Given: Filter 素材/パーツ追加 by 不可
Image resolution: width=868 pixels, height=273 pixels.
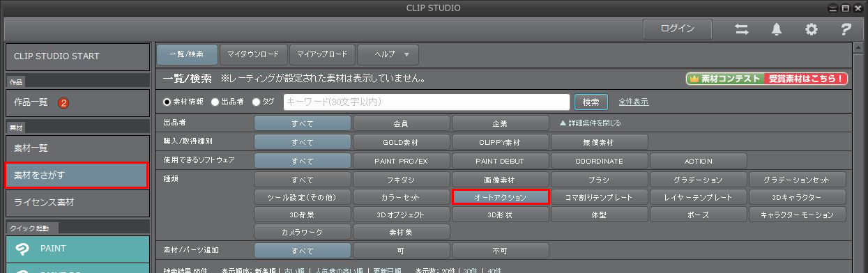Looking at the screenshot, I should pyautogui.click(x=500, y=250).
